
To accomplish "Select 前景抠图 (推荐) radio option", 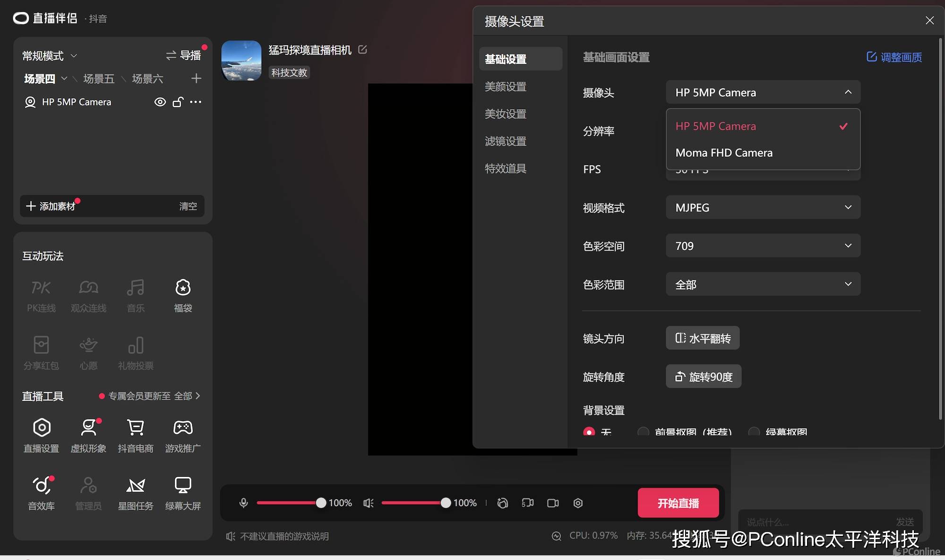I will click(x=643, y=431).
